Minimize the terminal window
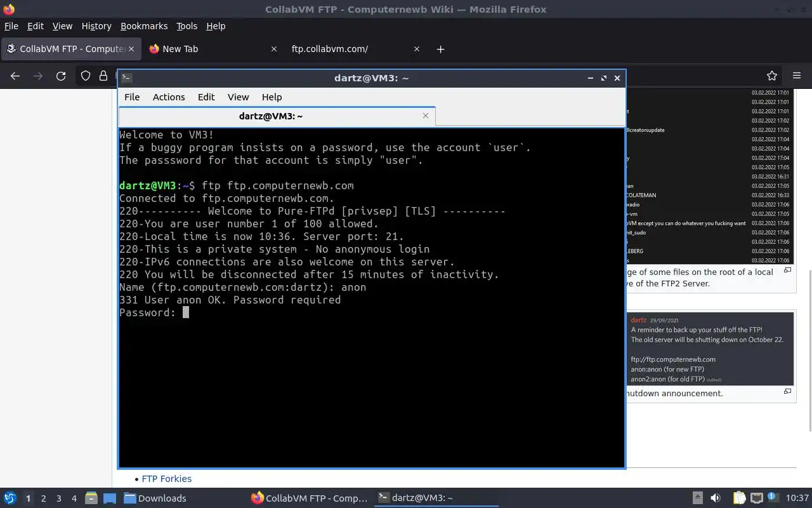The height and width of the screenshot is (508, 812). point(590,78)
